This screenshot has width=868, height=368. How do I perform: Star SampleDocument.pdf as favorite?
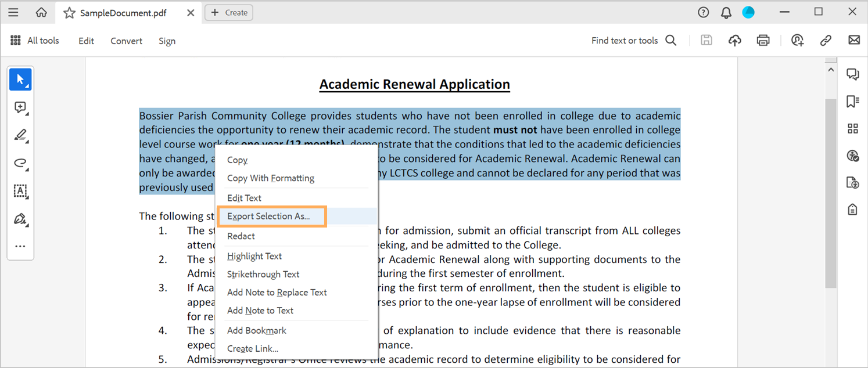pos(69,13)
